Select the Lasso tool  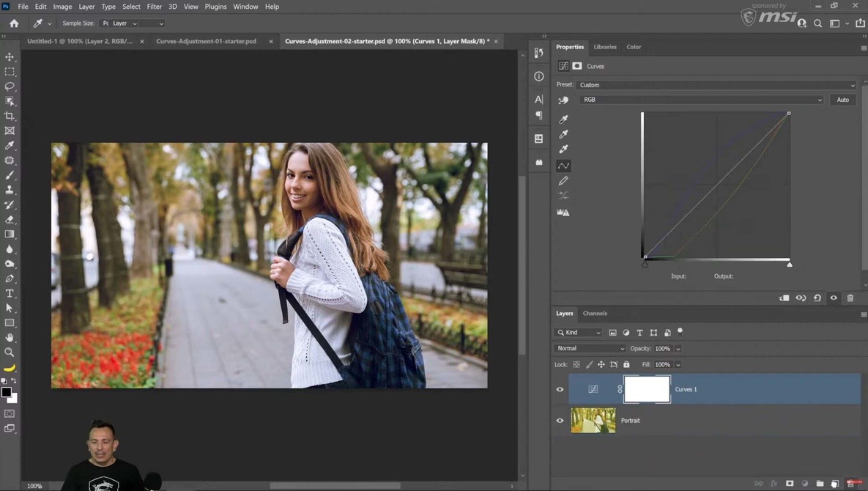[10, 86]
